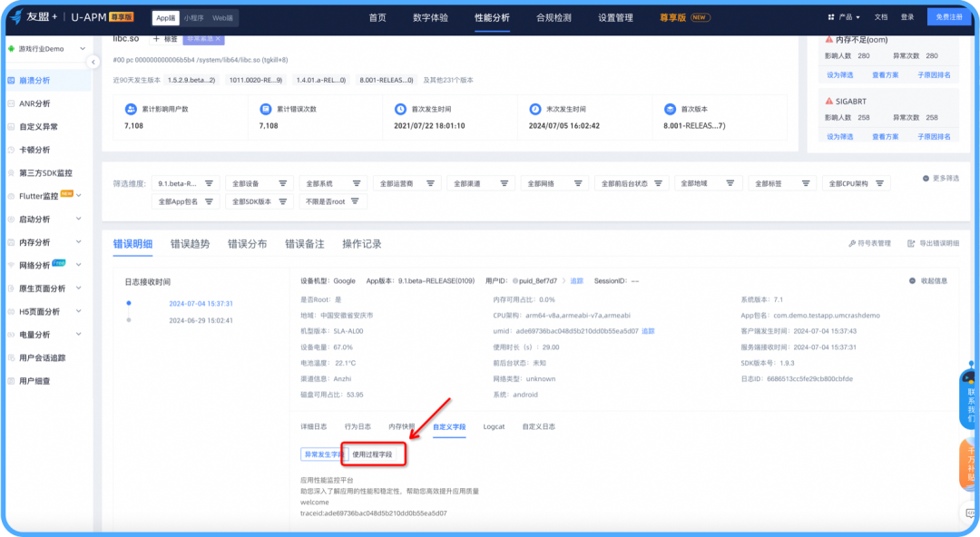Open the 全部App包名 filter dropdown
The width and height of the screenshot is (980, 537).
pyautogui.click(x=186, y=202)
